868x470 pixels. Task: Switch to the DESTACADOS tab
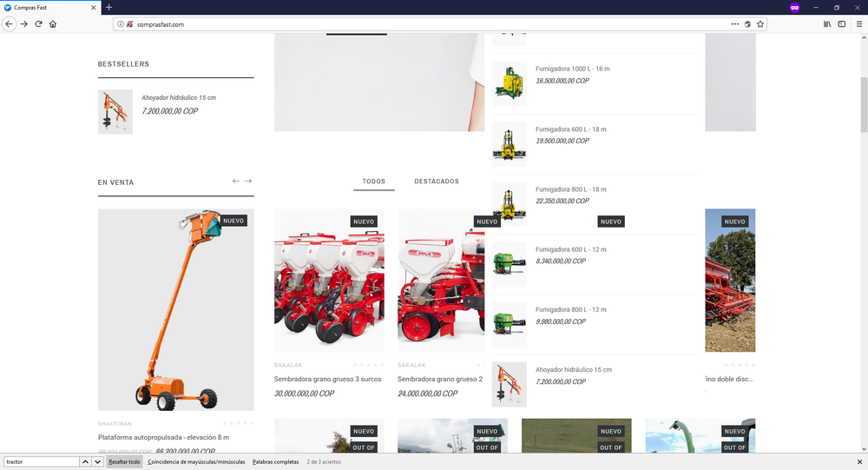(x=437, y=182)
